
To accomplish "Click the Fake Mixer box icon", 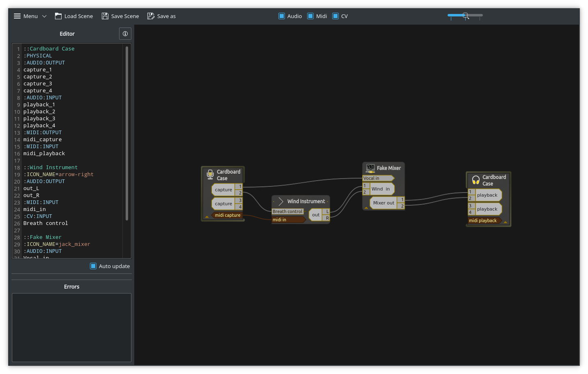I will (370, 168).
